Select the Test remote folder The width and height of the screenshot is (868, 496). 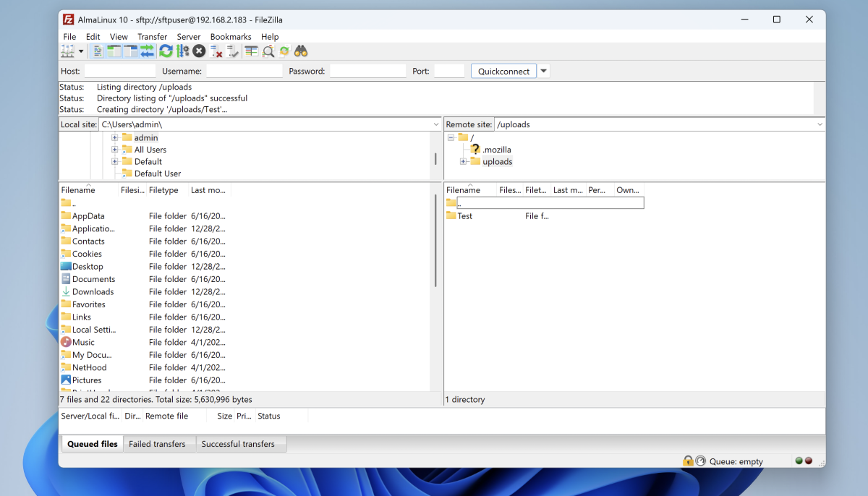pyautogui.click(x=464, y=216)
